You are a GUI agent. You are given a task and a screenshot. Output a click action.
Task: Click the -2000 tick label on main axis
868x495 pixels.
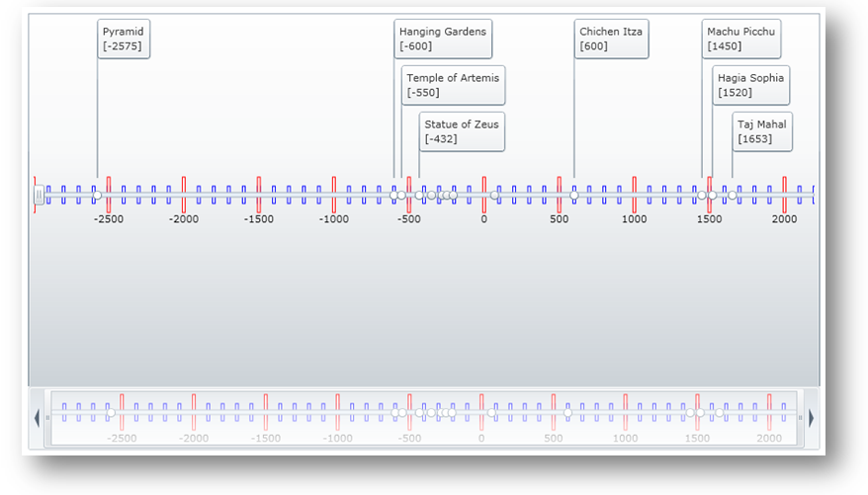[x=184, y=219]
